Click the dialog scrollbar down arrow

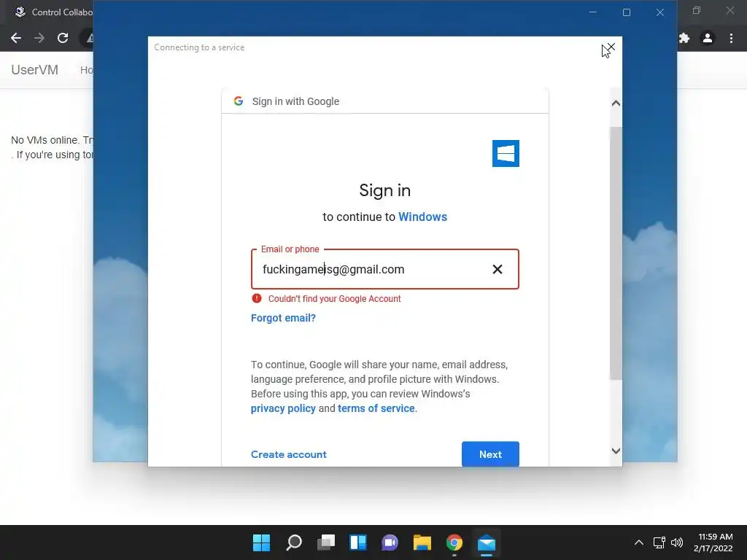[x=616, y=451]
